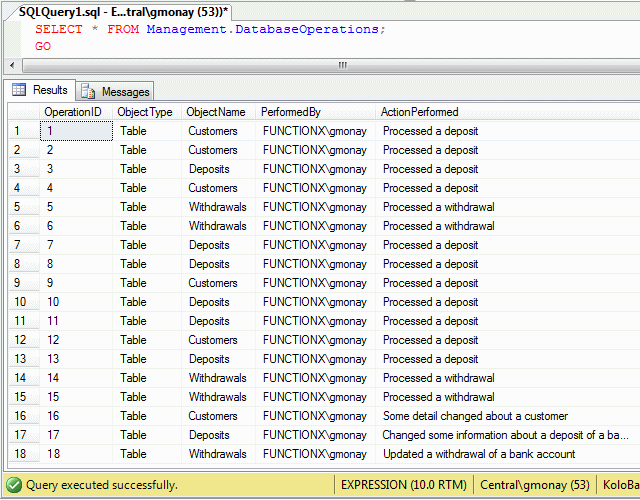Click 'Query executed successfully.' status text
640x500 pixels.
(x=102, y=485)
